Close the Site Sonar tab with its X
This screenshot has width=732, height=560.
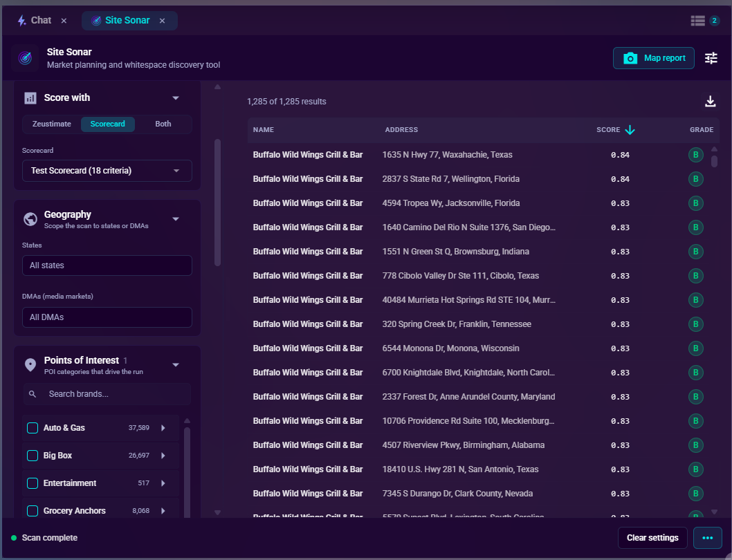[162, 21]
